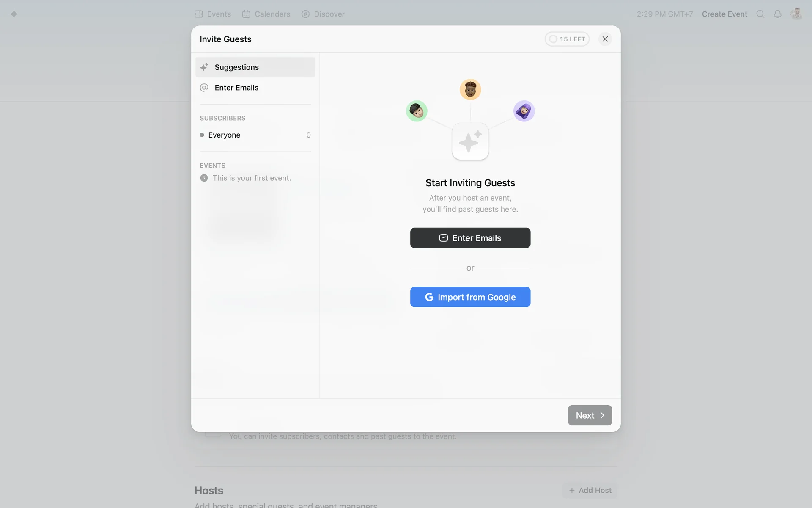Open the Events menu item
This screenshot has width=812, height=508.
[213, 14]
